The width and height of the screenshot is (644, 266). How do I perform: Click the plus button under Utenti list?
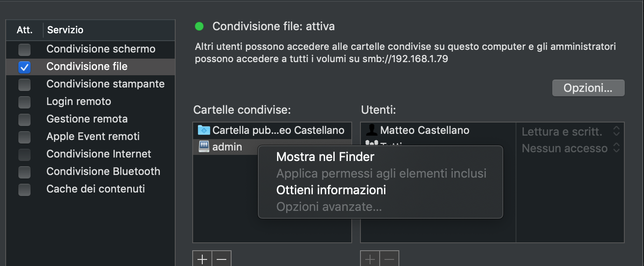pos(370,259)
